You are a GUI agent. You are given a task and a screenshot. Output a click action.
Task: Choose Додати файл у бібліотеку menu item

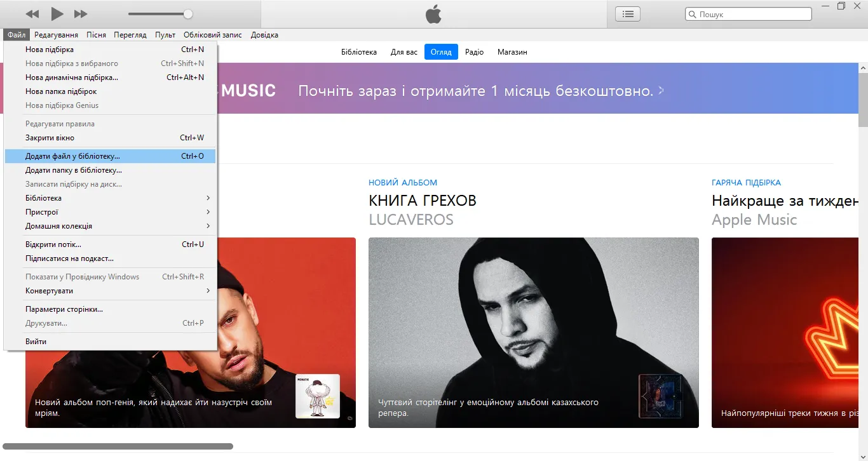click(111, 156)
